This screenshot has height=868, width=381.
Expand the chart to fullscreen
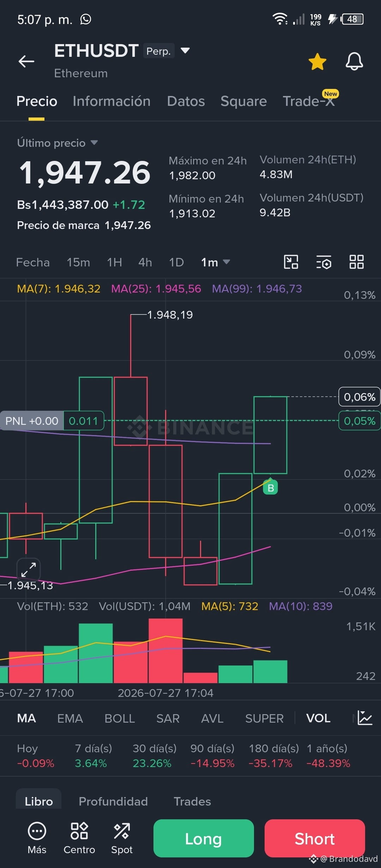pos(28,569)
